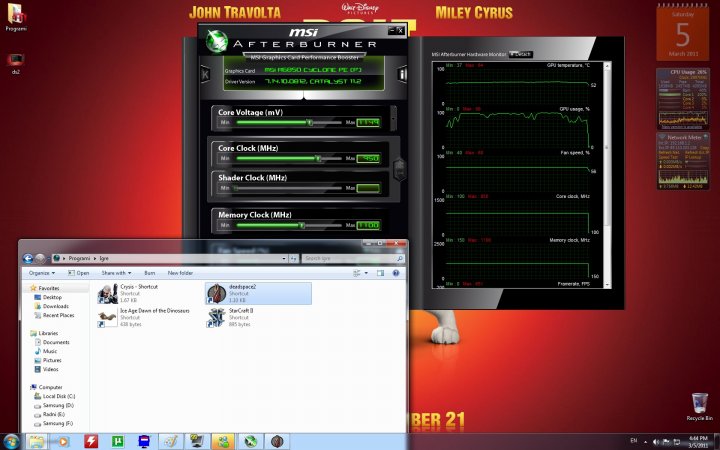Viewport: 720px width, 450px height.
Task: Switch to MSI Afterburner in the taskbar
Action: [251, 441]
